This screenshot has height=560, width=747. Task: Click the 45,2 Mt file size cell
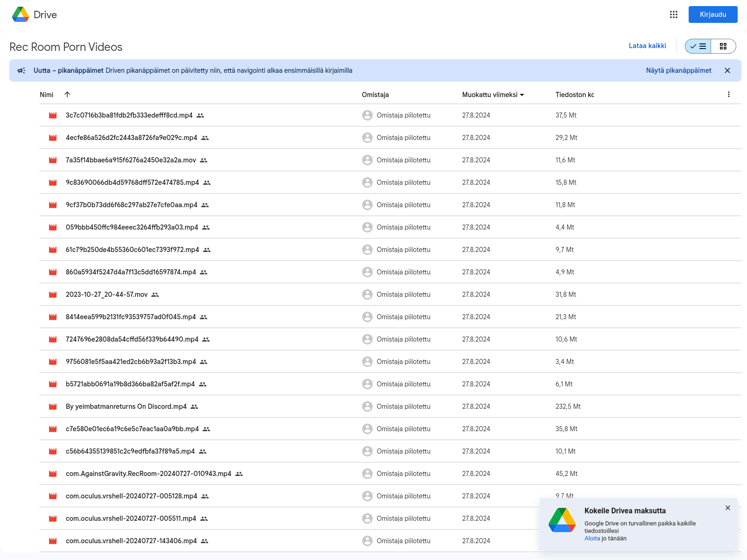point(566,474)
